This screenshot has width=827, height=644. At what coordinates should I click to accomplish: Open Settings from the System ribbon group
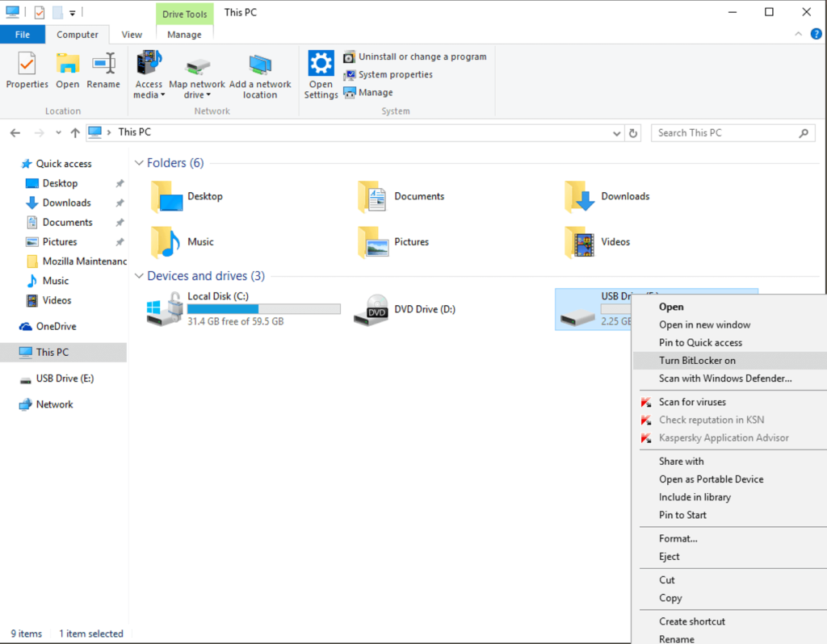(x=321, y=73)
